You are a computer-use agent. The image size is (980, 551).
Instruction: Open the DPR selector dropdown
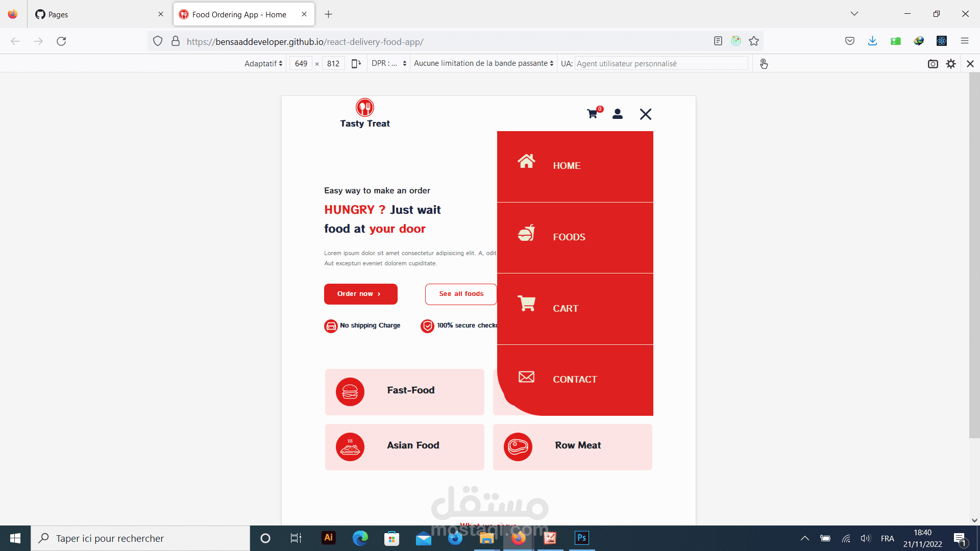[389, 63]
